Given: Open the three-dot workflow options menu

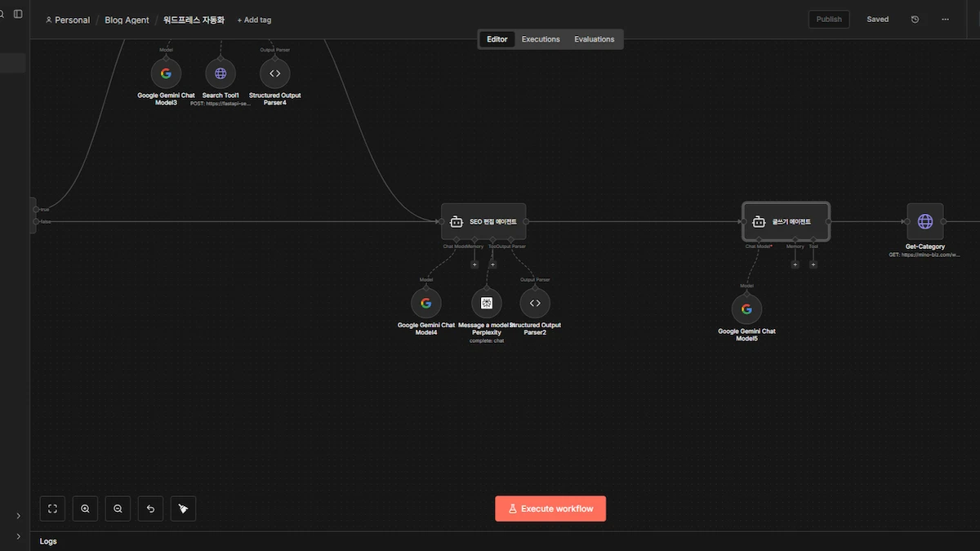Looking at the screenshot, I should tap(945, 20).
